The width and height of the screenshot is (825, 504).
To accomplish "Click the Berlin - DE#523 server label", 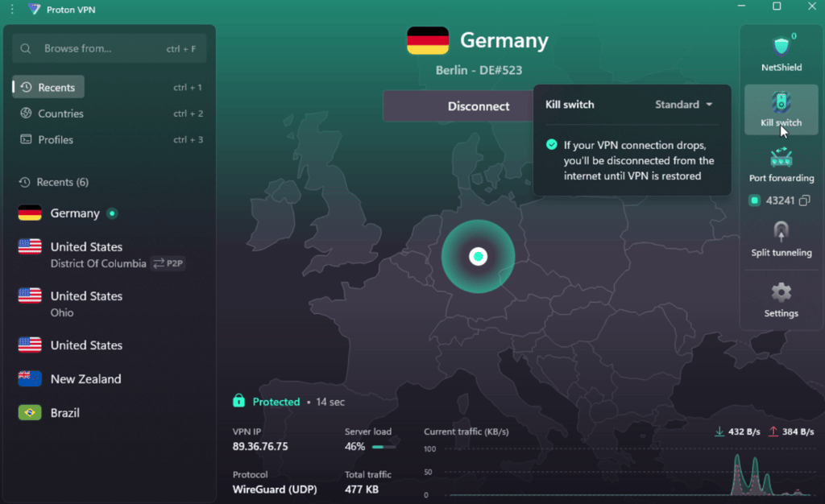I will coord(479,70).
